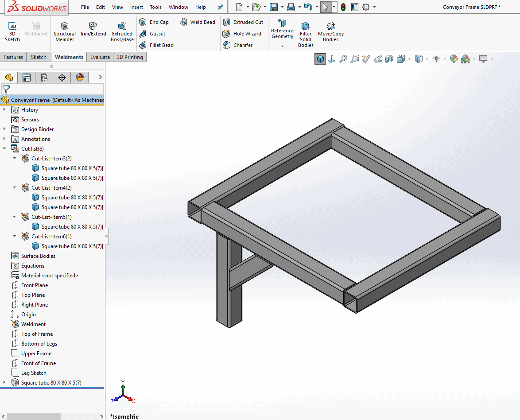Screen dimensions: 520x420
Task: Open the Tools menu
Action: 155,7
